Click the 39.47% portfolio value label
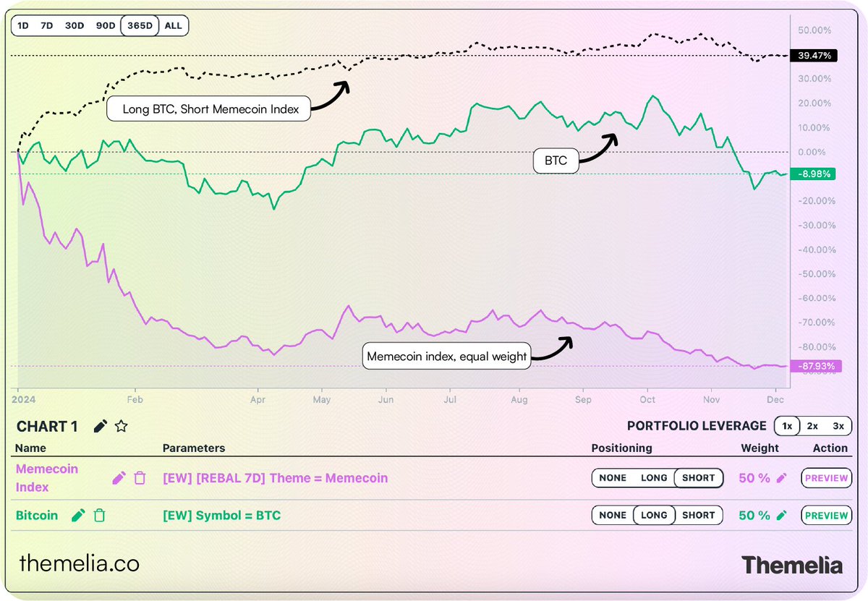The height and width of the screenshot is (601, 868). pyautogui.click(x=813, y=55)
